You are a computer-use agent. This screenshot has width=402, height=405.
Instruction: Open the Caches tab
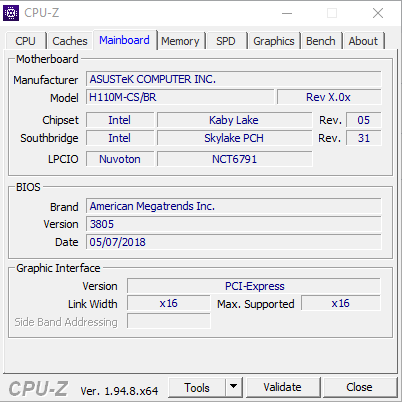pos(70,41)
